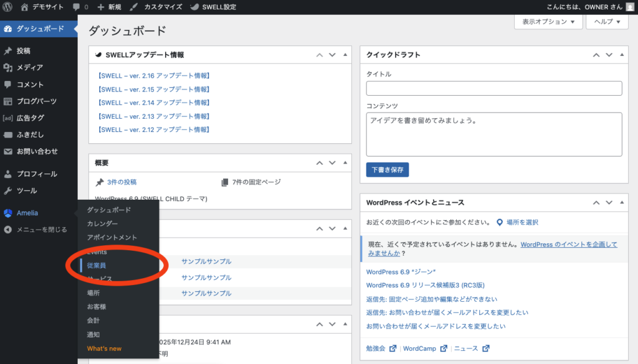Viewport: 638px width, 364px height.
Task: Select 従業員 in the Amelia submenu
Action: click(97, 266)
